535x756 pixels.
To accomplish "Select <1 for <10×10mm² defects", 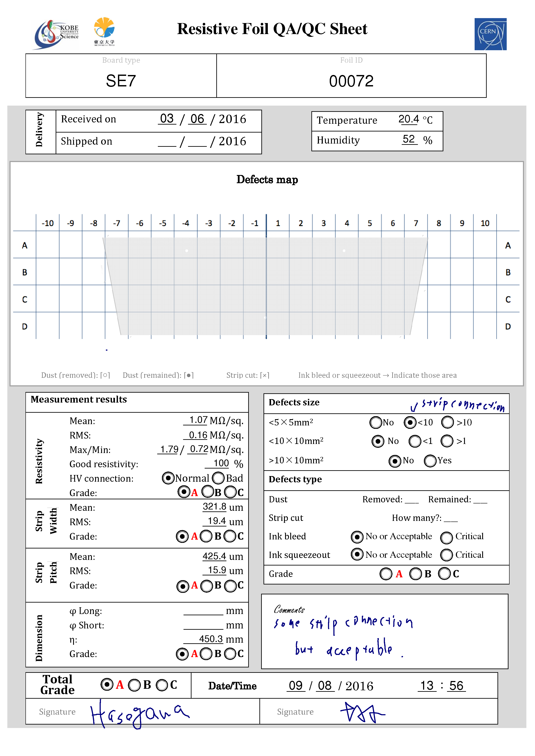I will point(415,441).
